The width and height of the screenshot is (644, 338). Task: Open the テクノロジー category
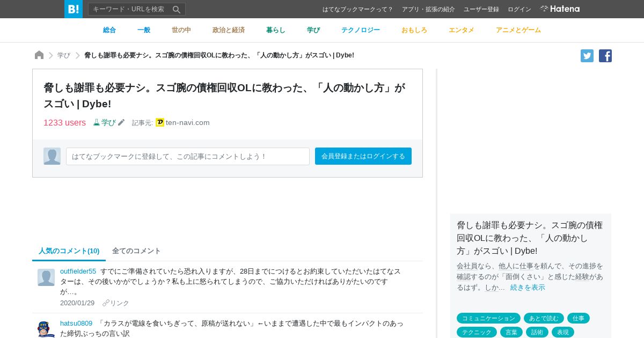pyautogui.click(x=361, y=30)
